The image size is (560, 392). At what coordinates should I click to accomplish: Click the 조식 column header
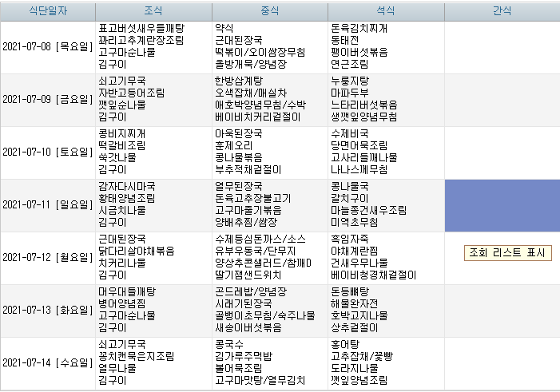pos(153,11)
